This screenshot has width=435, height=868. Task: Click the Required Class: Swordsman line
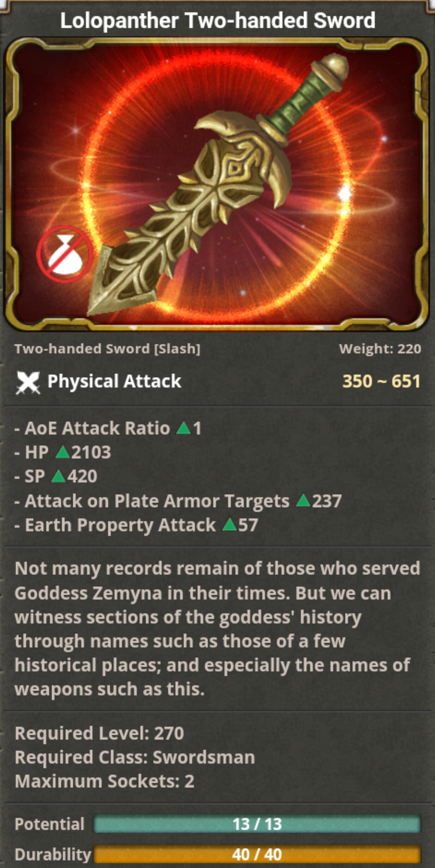135,757
